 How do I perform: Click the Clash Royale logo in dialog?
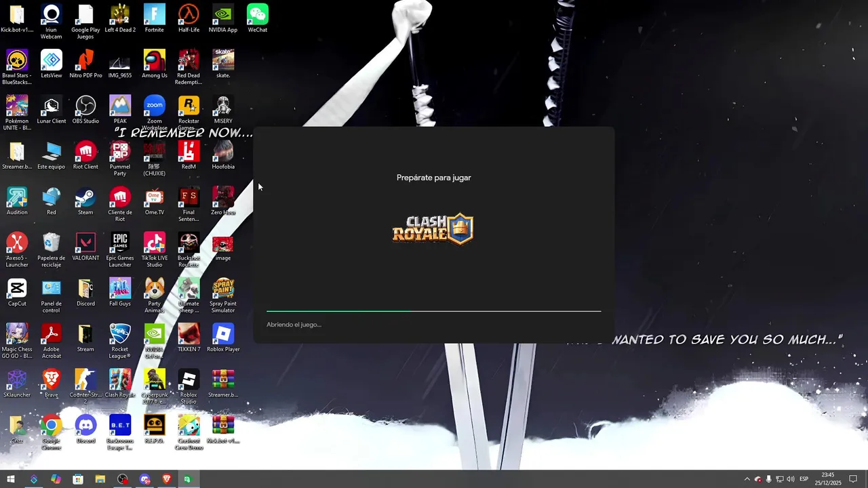433,229
